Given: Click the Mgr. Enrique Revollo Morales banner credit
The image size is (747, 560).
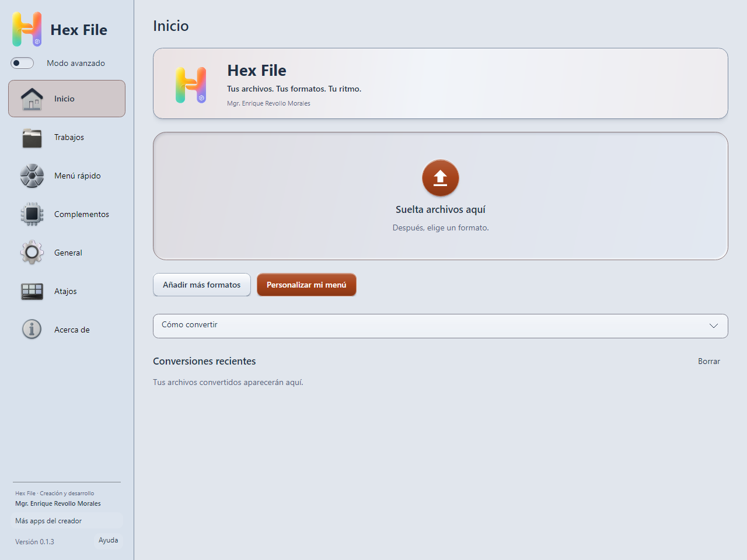Looking at the screenshot, I should click(x=268, y=103).
